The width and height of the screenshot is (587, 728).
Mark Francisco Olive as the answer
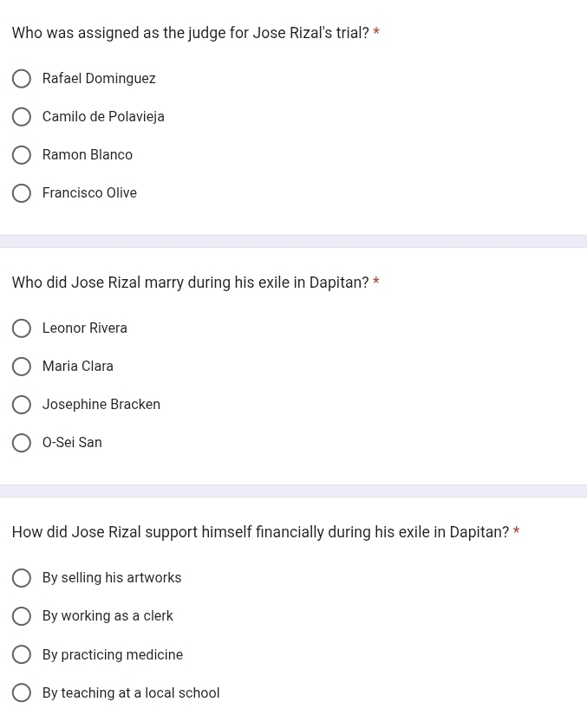22,193
